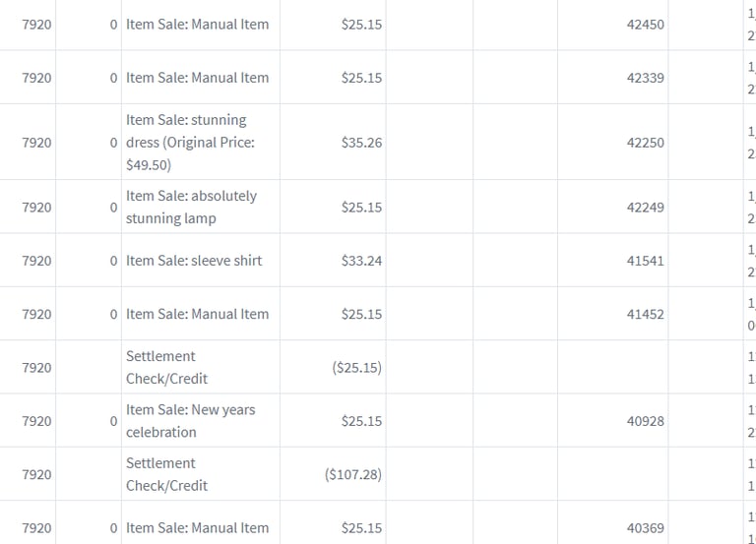756x544 pixels.
Task: Click the stunning dress item sale description
Action: pyautogui.click(x=190, y=143)
